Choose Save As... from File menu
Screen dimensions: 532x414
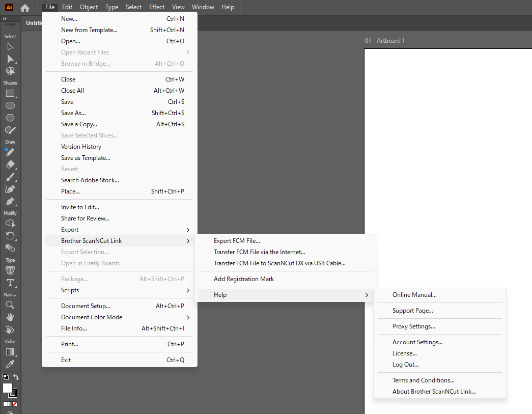click(x=120, y=113)
